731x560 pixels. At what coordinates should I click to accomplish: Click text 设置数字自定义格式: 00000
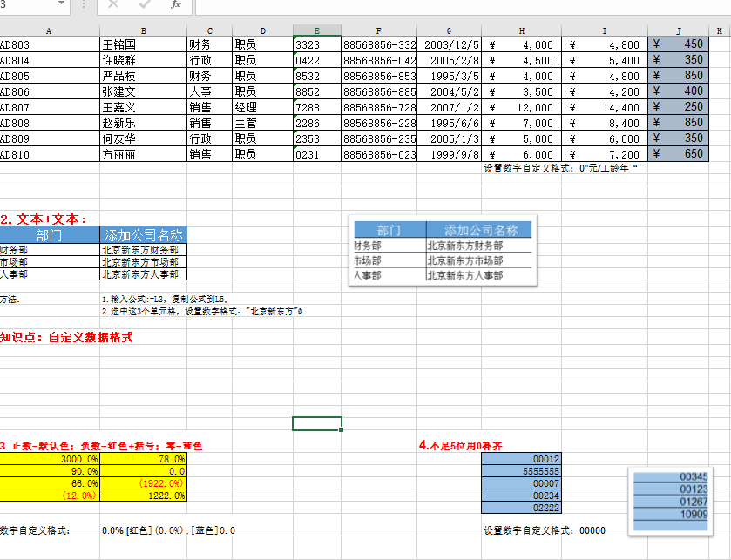tap(545, 530)
